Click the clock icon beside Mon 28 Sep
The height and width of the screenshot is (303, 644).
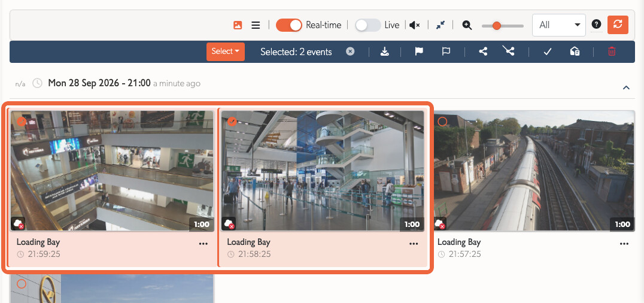click(x=37, y=83)
